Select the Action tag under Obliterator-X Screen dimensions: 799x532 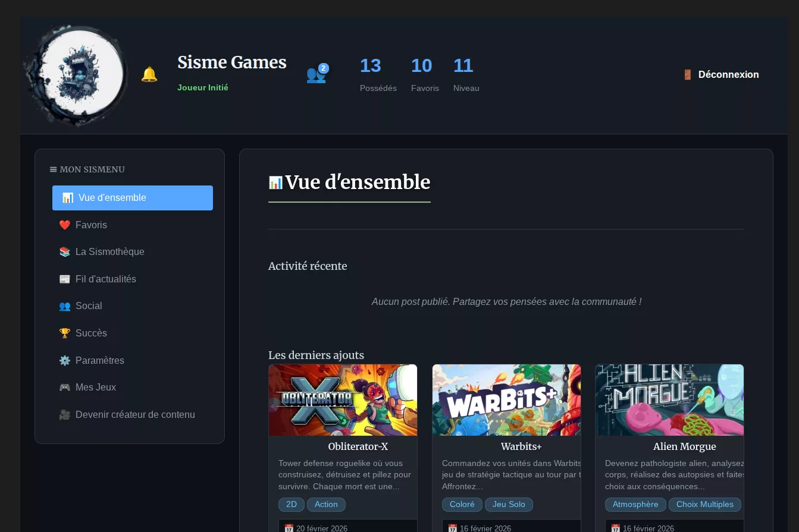[326, 504]
